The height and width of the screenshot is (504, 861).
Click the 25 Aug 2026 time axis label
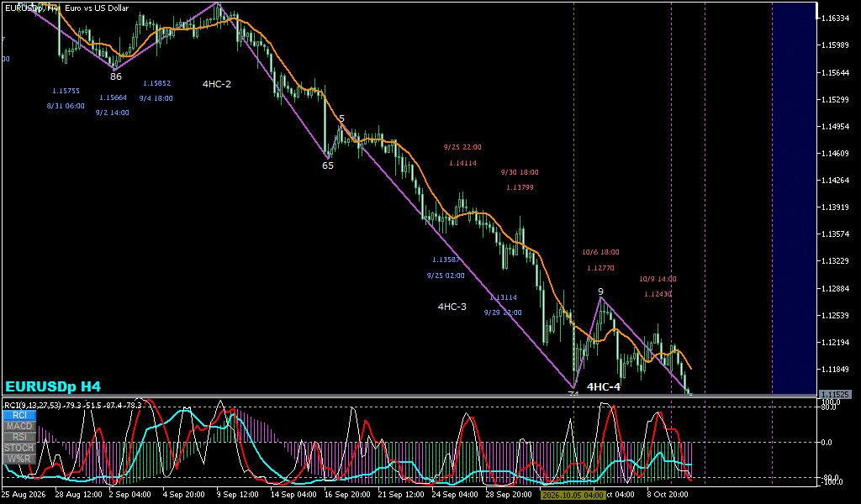pyautogui.click(x=24, y=495)
